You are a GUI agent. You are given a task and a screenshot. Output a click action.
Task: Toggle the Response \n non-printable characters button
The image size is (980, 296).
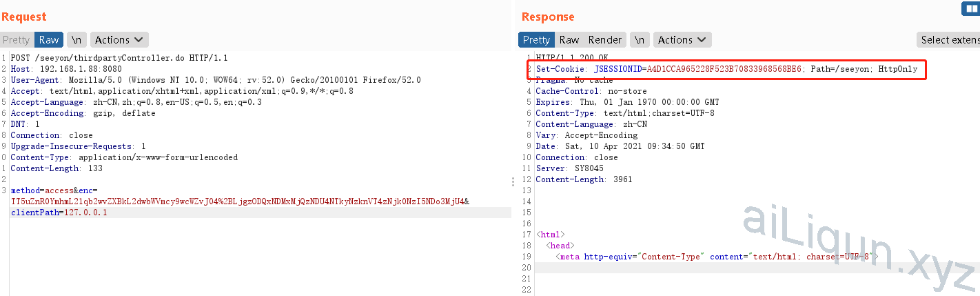tap(640, 40)
